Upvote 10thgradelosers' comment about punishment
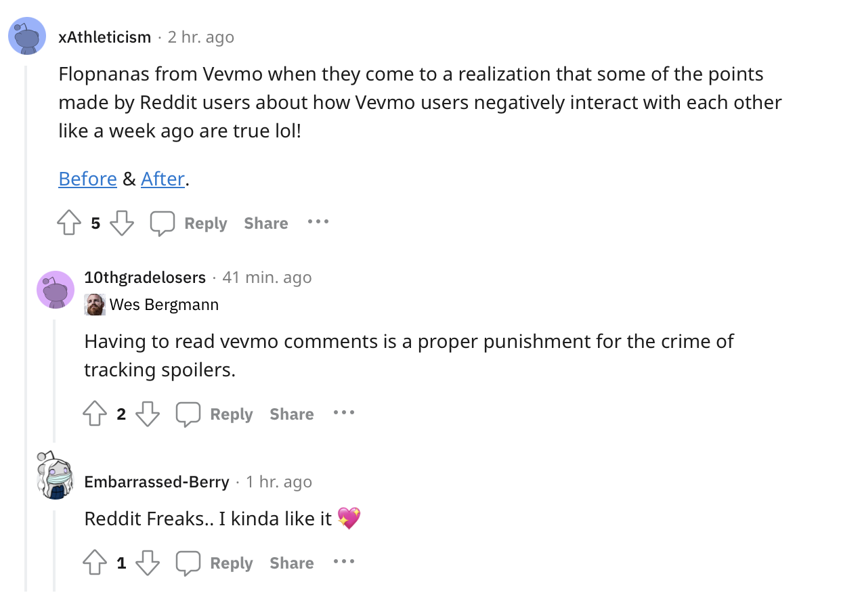This screenshot has width=860, height=616. [95, 414]
